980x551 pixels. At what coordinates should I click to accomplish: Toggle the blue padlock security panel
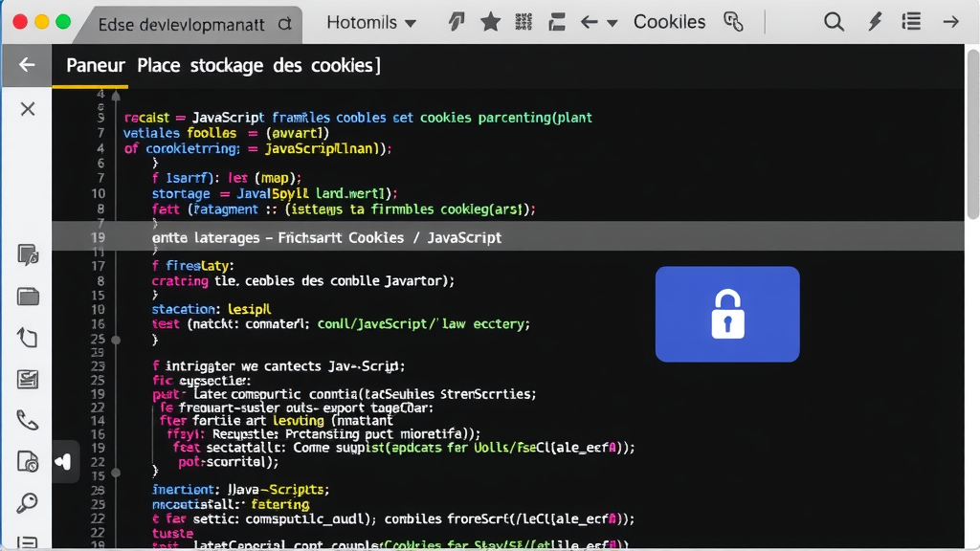point(727,314)
